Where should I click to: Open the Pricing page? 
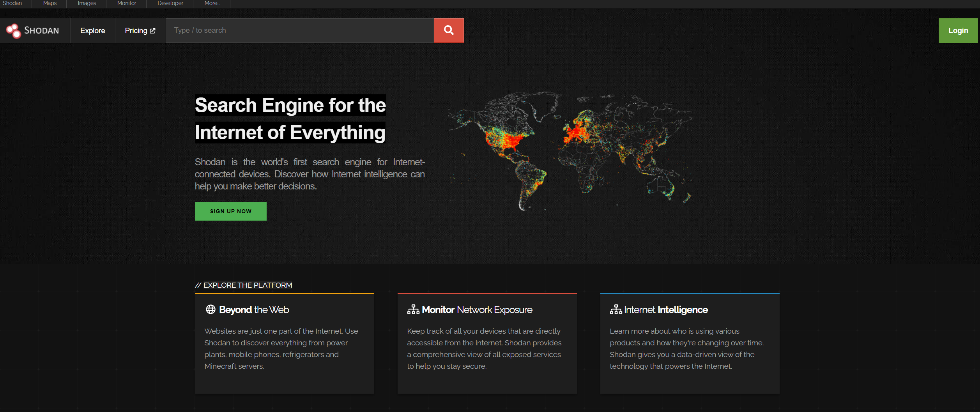tap(140, 30)
